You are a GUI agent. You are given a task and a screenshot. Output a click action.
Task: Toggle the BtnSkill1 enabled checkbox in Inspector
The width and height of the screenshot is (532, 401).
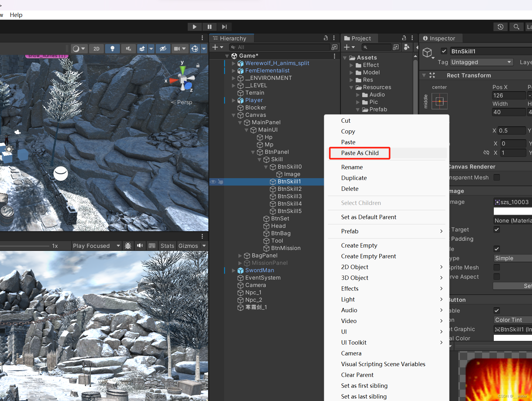coord(444,51)
